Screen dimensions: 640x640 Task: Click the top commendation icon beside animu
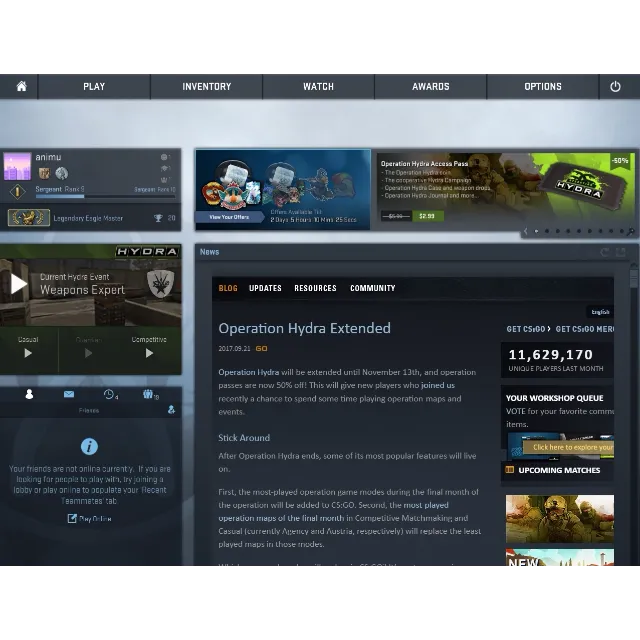click(x=164, y=157)
